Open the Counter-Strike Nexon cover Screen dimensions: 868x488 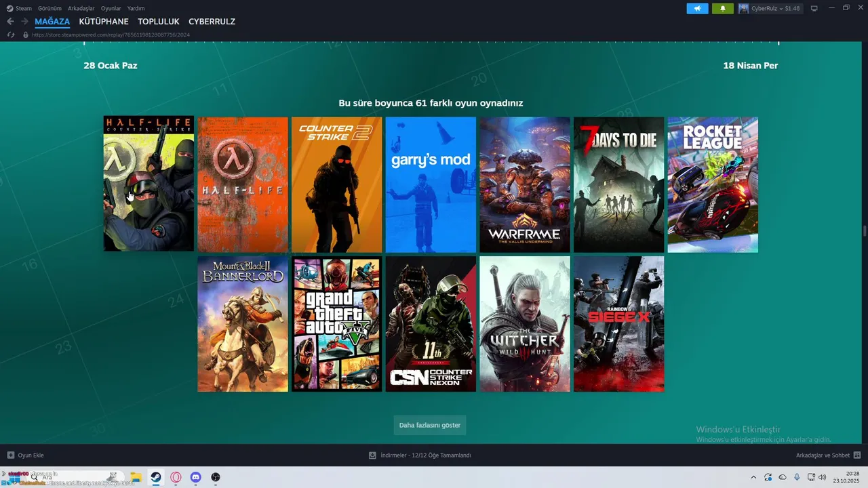click(x=431, y=324)
